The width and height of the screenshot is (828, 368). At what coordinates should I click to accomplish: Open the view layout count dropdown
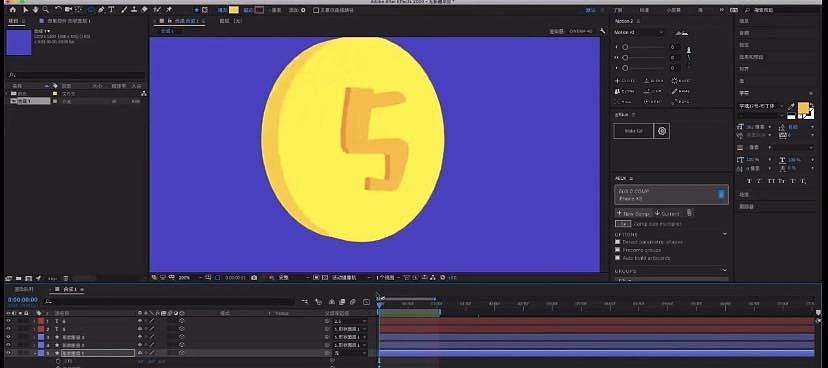[389, 277]
